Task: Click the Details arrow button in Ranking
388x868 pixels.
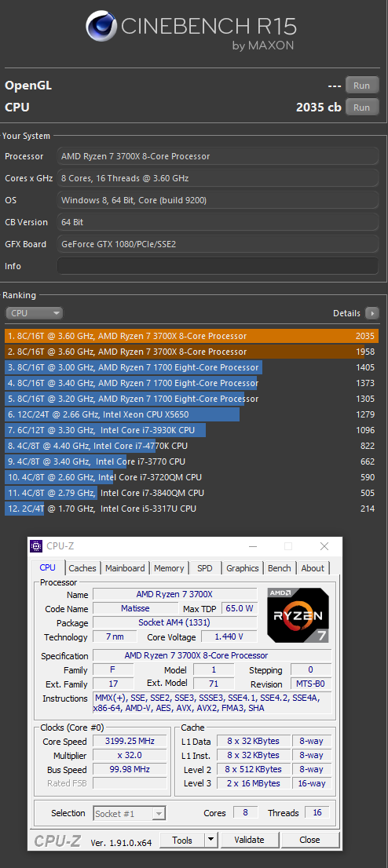Action: point(372,313)
